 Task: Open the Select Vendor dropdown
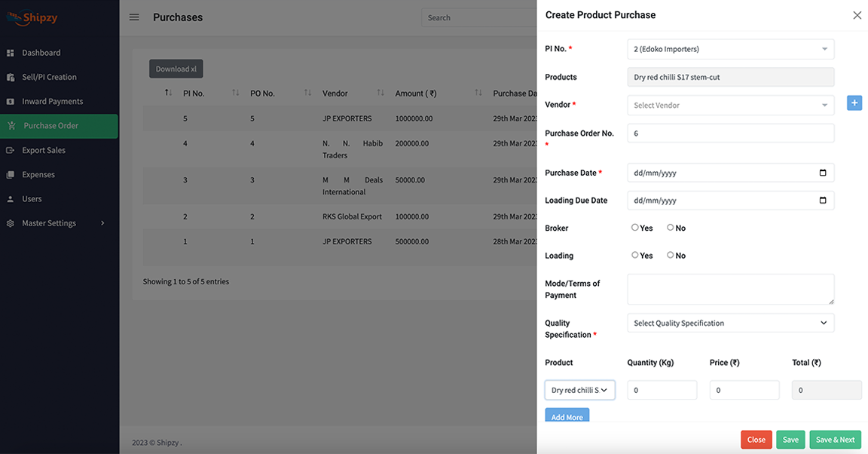730,105
